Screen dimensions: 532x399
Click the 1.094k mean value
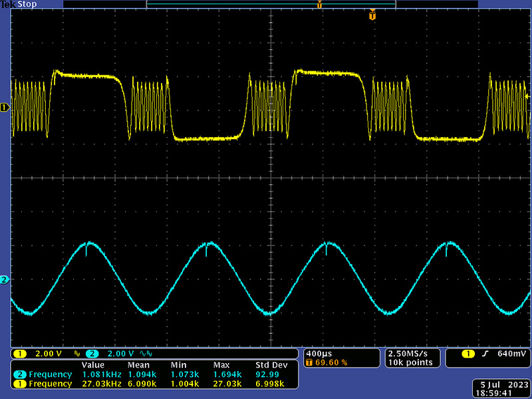[142, 374]
